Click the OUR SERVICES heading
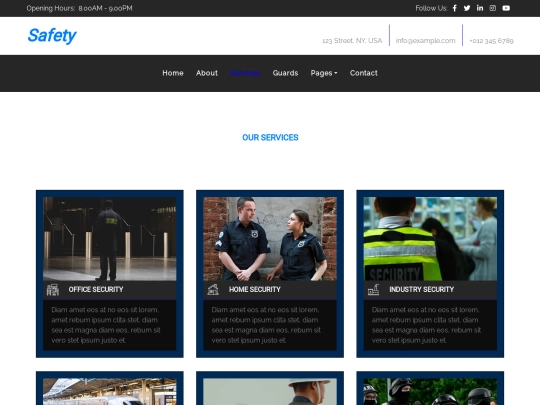This screenshot has width=540, height=405. coord(270,138)
